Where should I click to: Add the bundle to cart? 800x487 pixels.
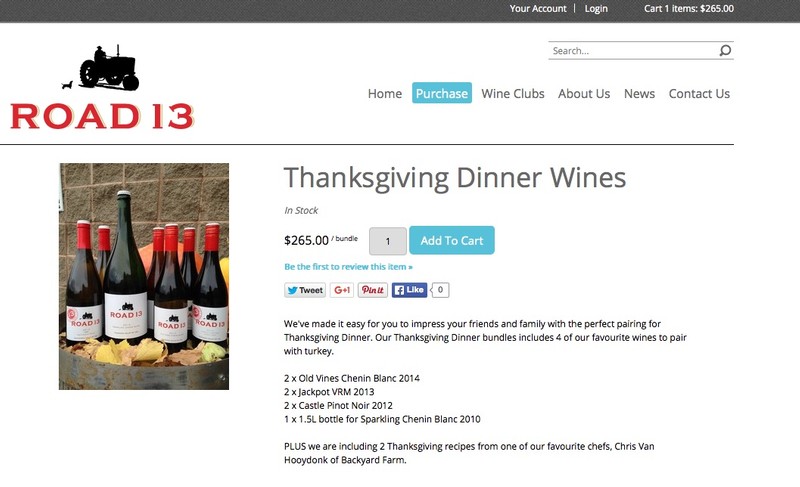[452, 240]
